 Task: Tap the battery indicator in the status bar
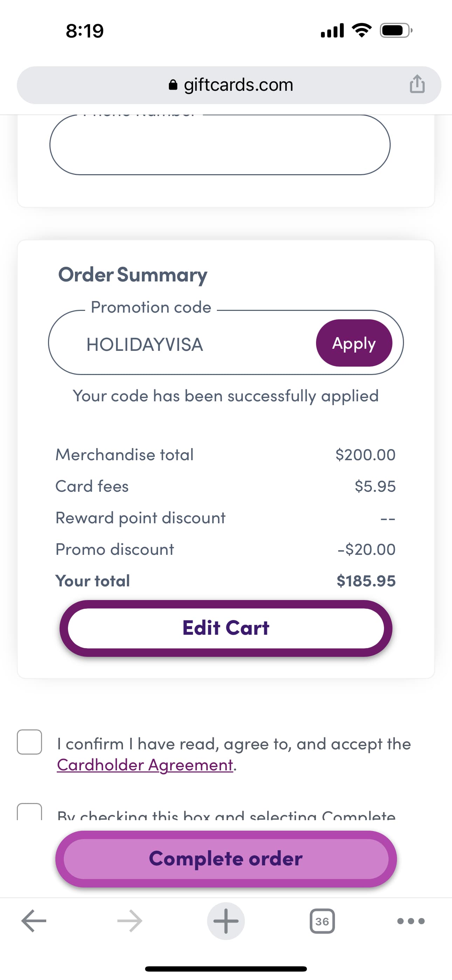[395, 30]
